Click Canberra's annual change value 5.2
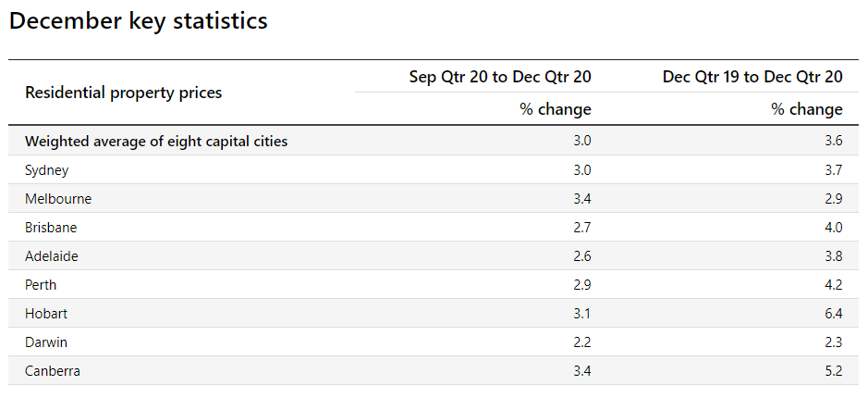Viewport: 868px width, 410px height. click(833, 371)
